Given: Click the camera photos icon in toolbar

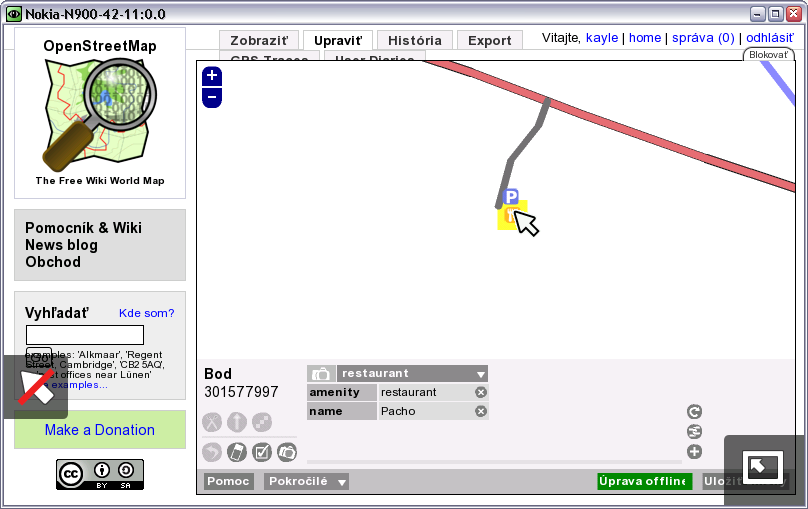Looking at the screenshot, I should [287, 453].
